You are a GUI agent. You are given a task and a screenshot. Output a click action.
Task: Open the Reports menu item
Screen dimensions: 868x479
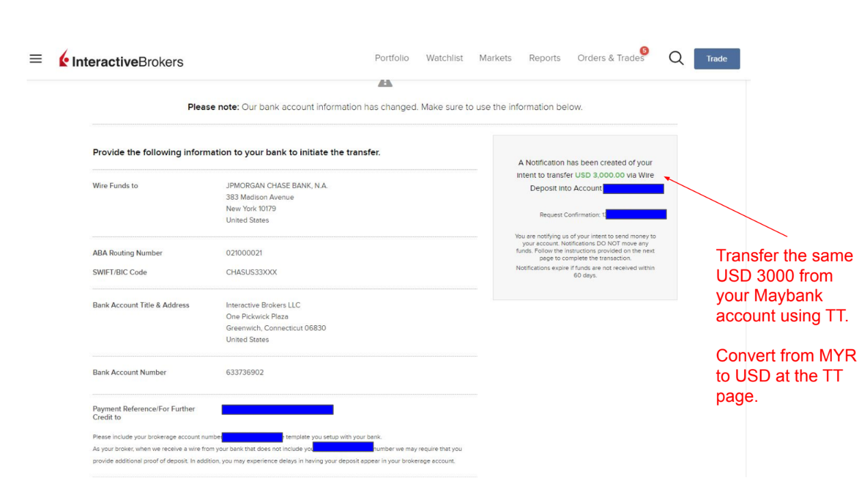pos(544,58)
